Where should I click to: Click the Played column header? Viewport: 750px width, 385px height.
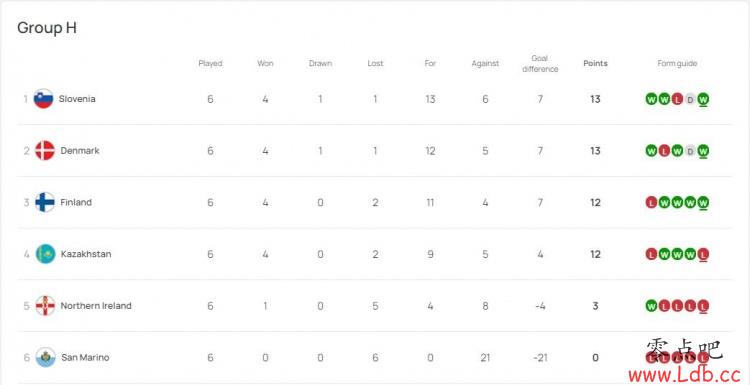coord(210,63)
